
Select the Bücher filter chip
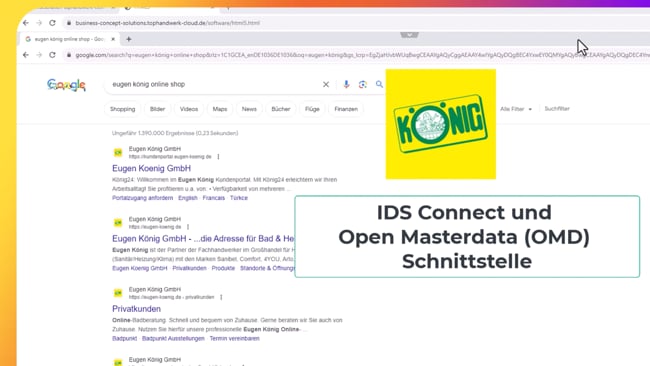tap(281, 109)
